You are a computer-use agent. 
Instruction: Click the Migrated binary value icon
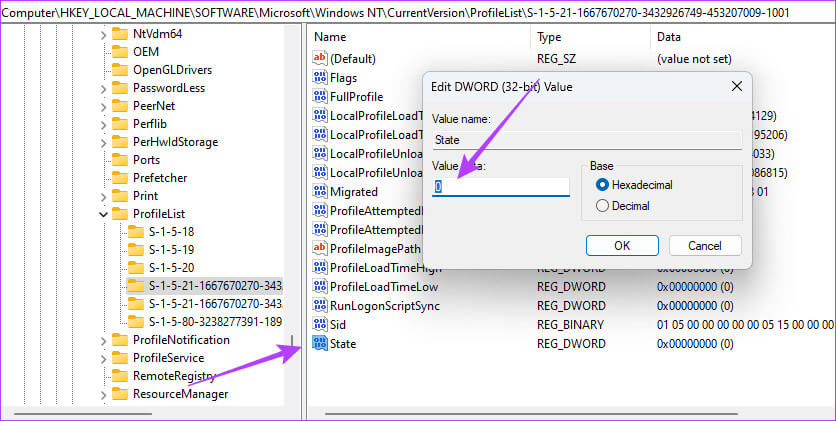pos(320,192)
